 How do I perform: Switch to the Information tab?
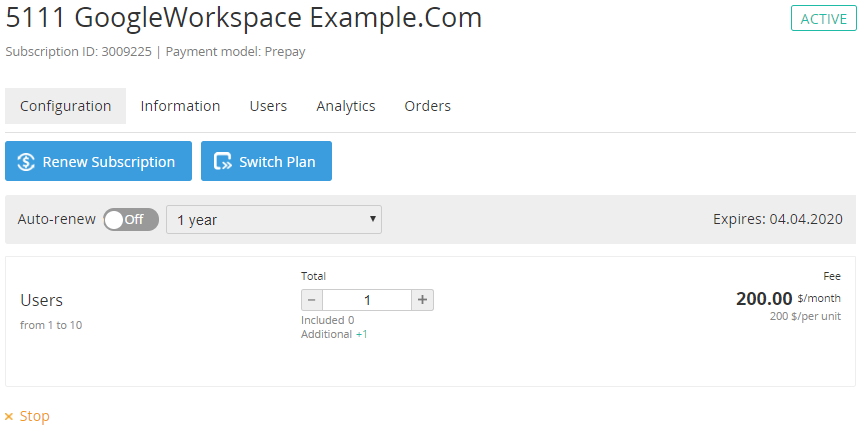click(x=180, y=106)
